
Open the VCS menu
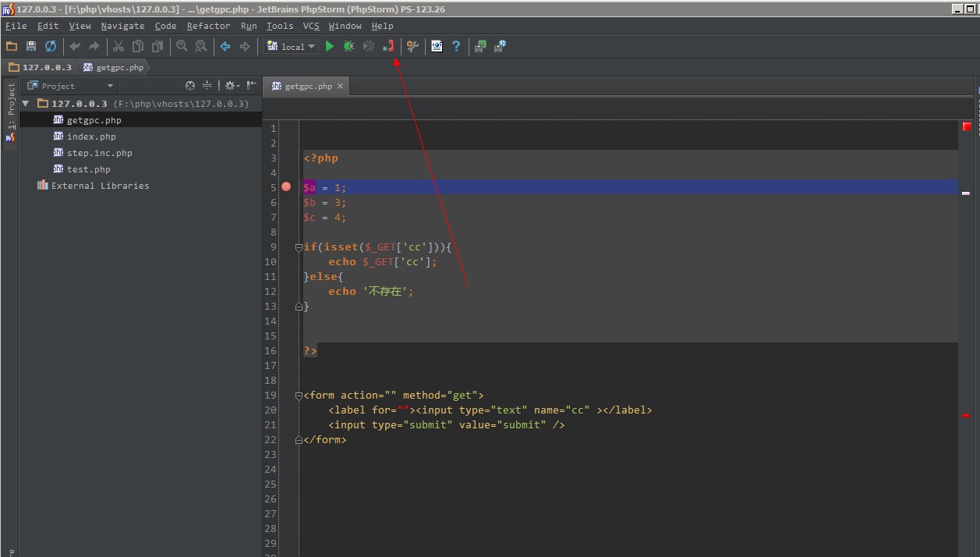[311, 26]
